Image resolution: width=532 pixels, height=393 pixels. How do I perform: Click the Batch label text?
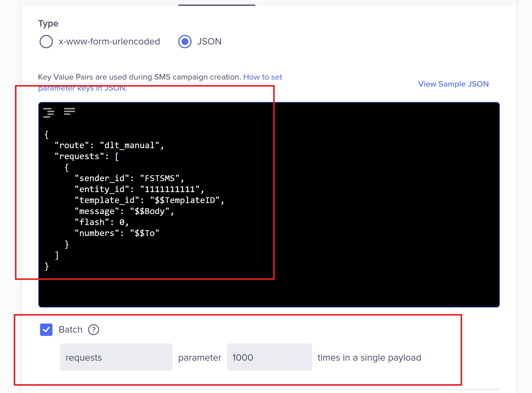[x=71, y=330]
